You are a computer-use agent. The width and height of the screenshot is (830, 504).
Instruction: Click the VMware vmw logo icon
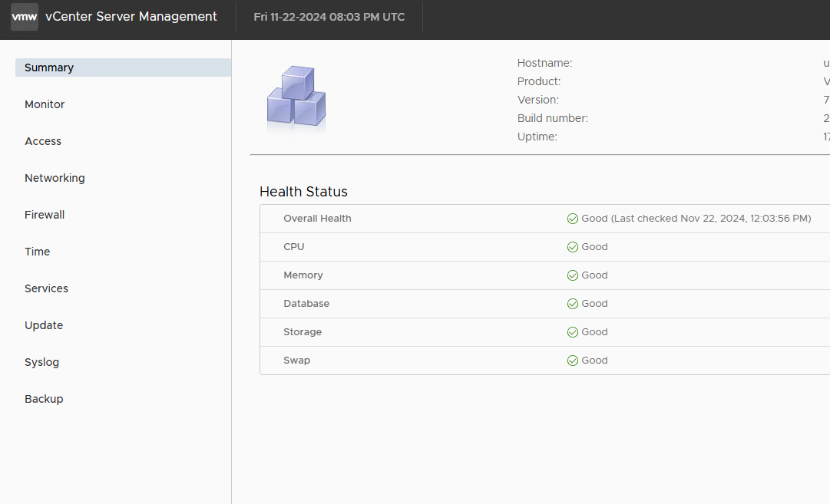[25, 17]
